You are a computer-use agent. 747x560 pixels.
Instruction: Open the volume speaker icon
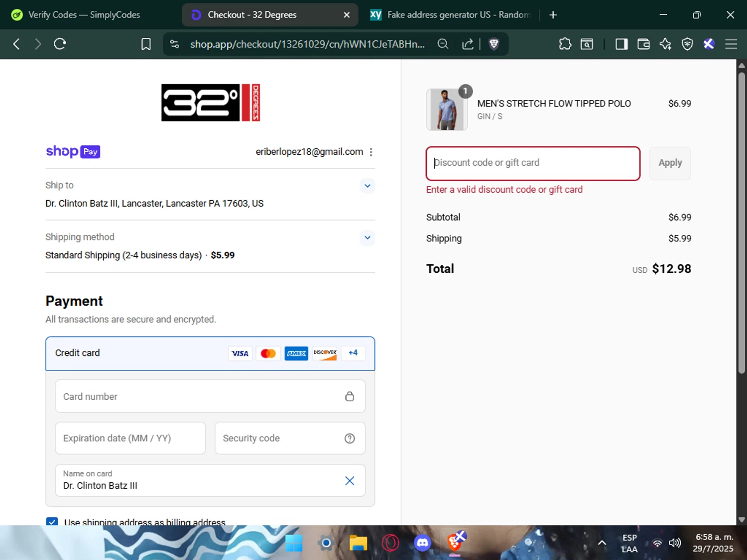(x=675, y=543)
